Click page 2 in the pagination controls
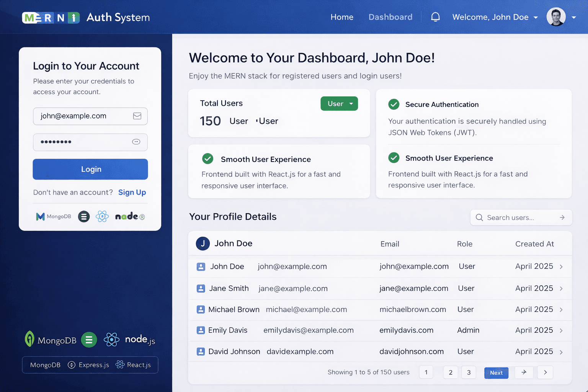This screenshot has width=588, height=392. (450, 372)
